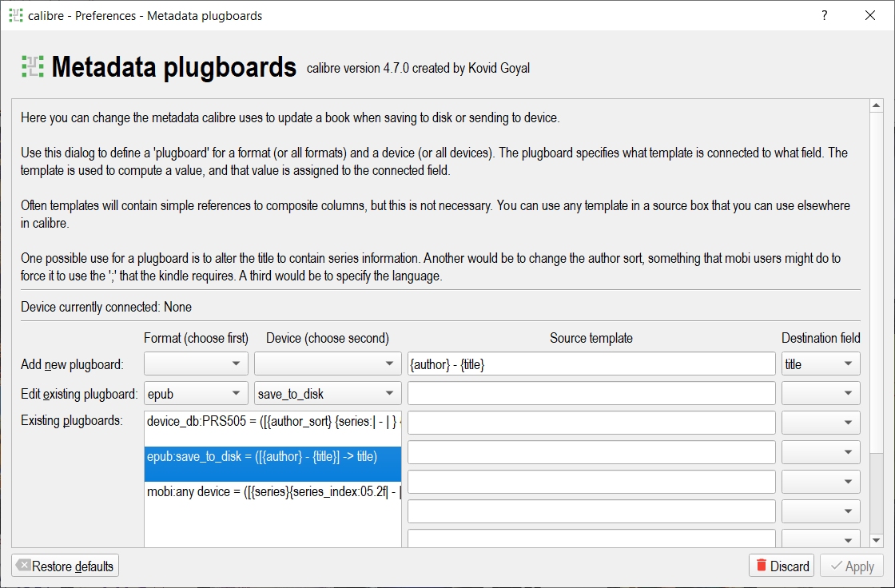Image resolution: width=895 pixels, height=588 pixels.
Task: Open destination dropdown beside epub:save_to_disk row
Action: [x=820, y=453]
